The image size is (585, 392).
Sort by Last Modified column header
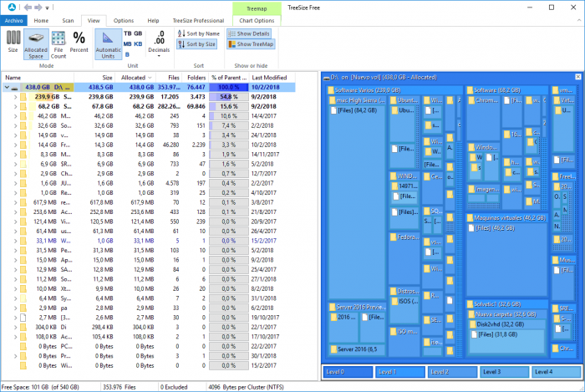272,78
